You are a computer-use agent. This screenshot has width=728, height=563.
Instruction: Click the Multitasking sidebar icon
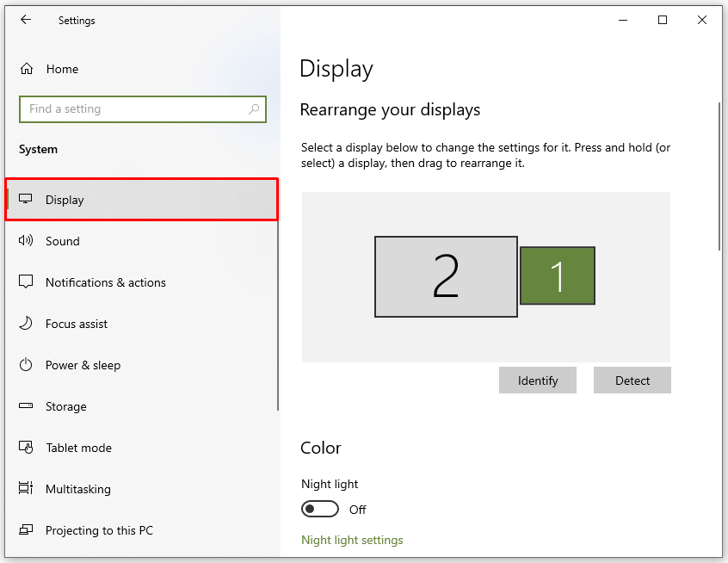tap(27, 489)
